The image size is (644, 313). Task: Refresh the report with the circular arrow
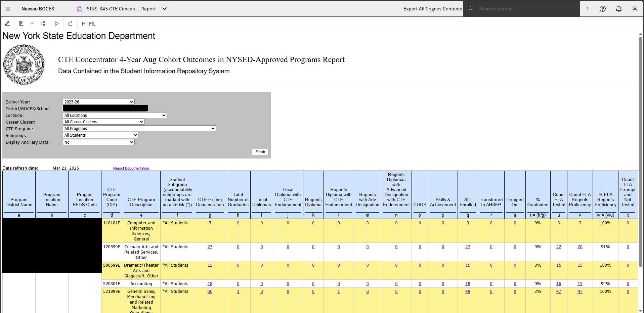click(x=71, y=24)
